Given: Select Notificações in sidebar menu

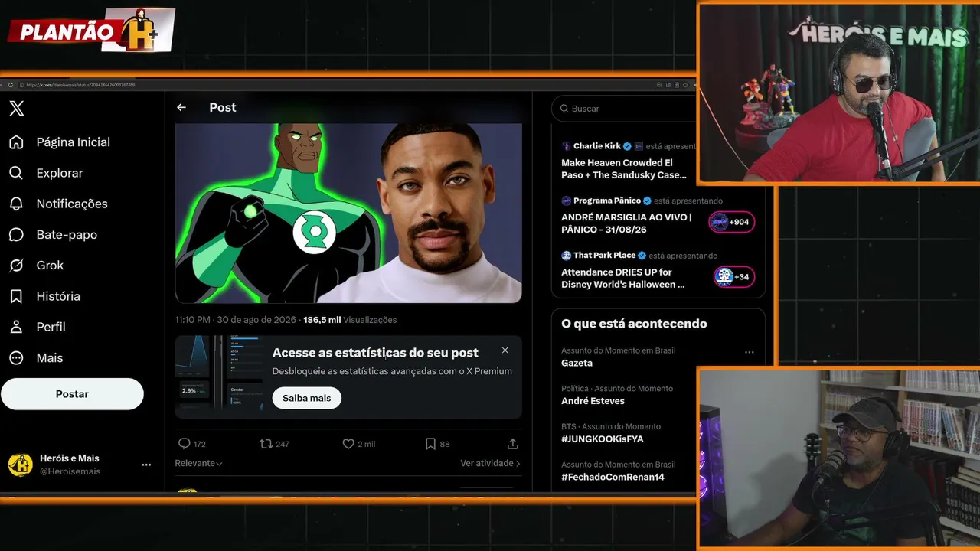Looking at the screenshot, I should click(72, 204).
